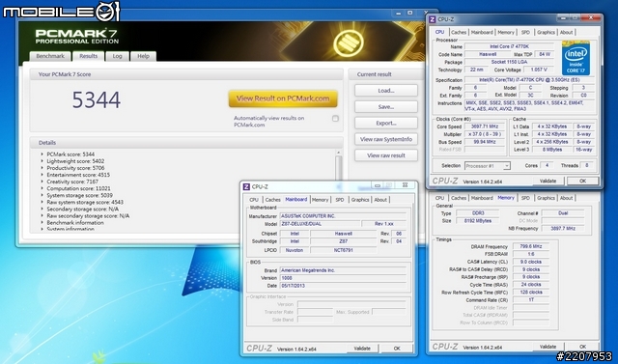Screen dimensions: 618x364
Task: Expand the Entertainment score: 4515 entry
Action: [42, 175]
